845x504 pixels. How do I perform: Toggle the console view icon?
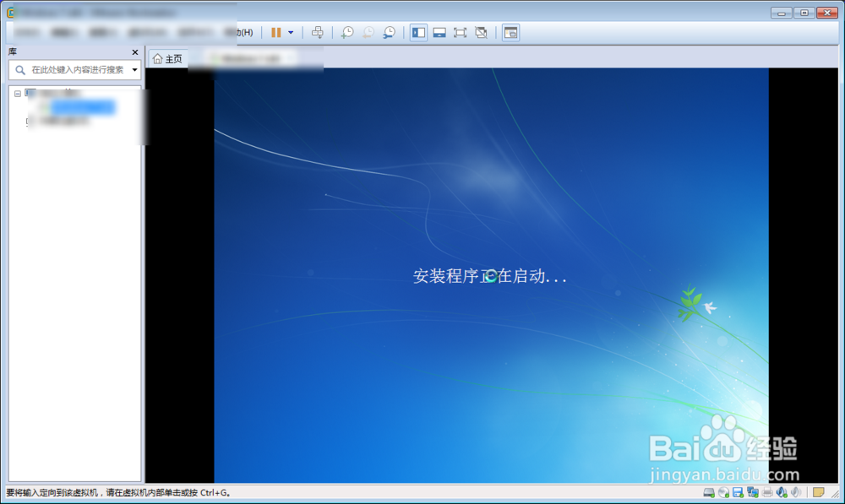510,33
